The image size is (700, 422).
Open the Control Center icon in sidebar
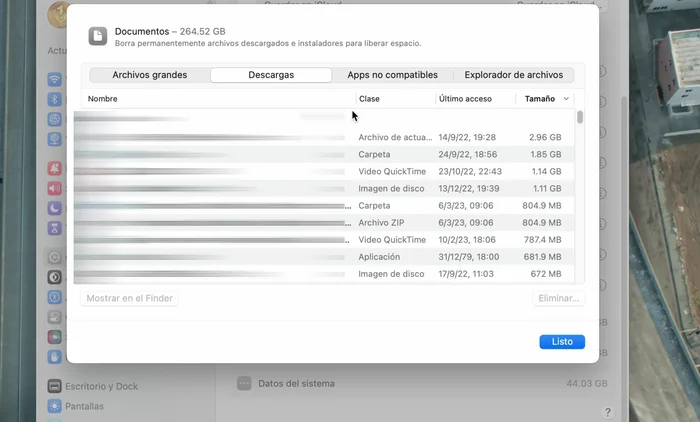pyautogui.click(x=54, y=317)
